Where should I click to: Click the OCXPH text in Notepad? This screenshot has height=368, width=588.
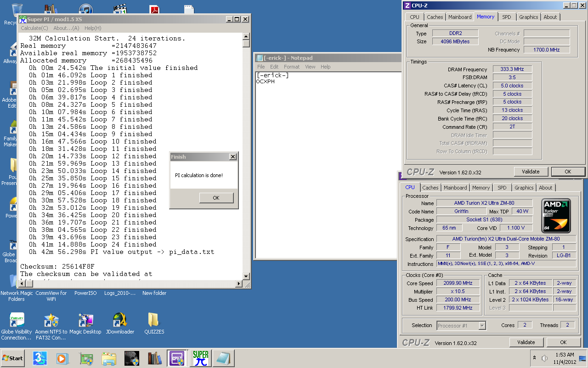266,81
